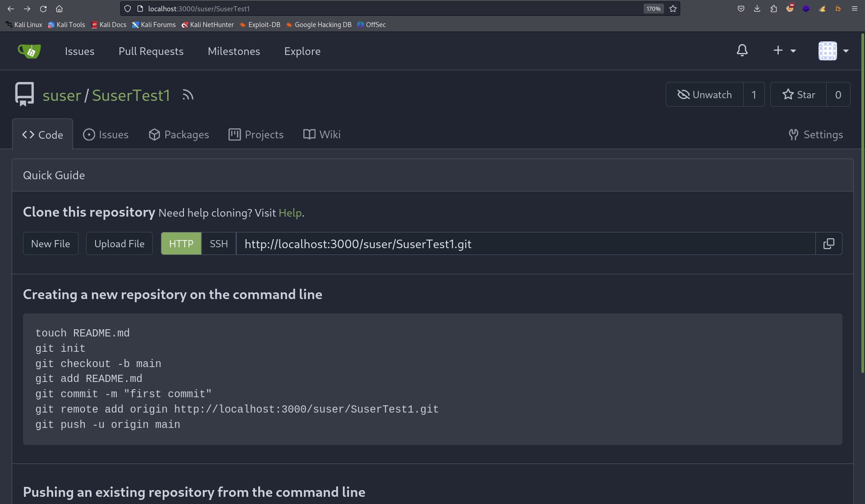
Task: Follow the Help link for cloning
Action: coord(290,213)
